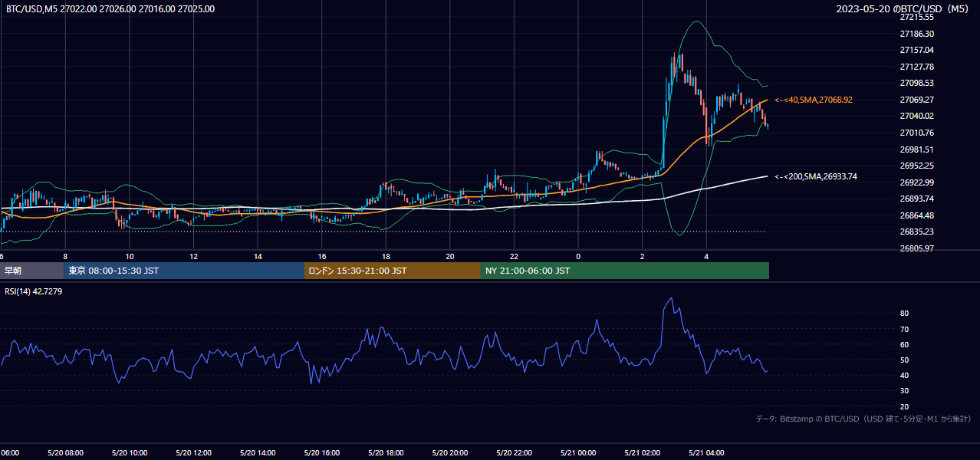The height and width of the screenshot is (460, 980).
Task: Click bottom time label 5/21 02:00
Action: pos(642,453)
